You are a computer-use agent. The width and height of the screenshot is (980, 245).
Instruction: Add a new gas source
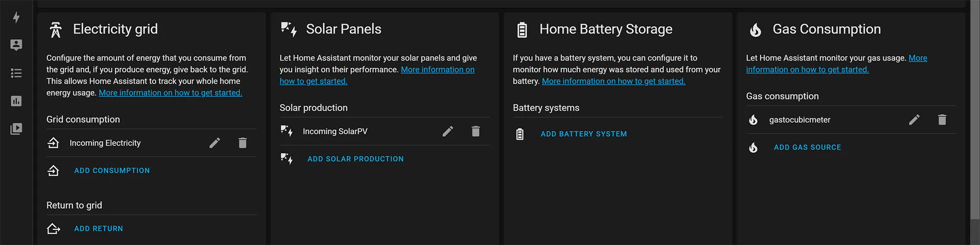[x=807, y=147]
